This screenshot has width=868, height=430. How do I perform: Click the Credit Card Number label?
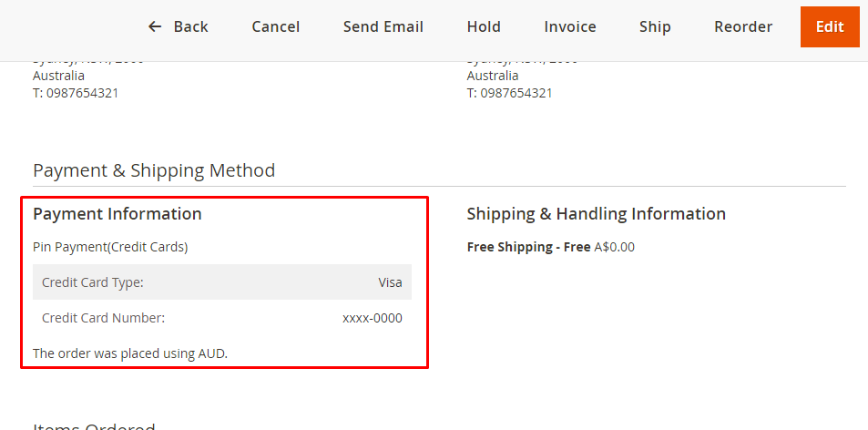(x=103, y=318)
